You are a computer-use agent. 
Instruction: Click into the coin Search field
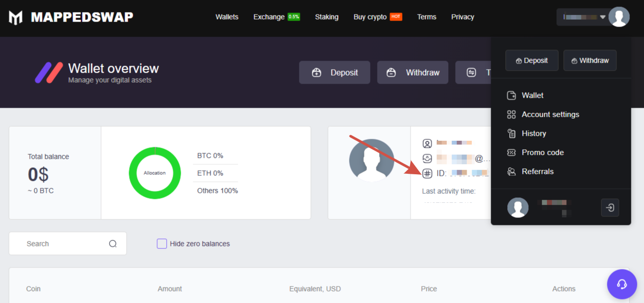[63, 244]
